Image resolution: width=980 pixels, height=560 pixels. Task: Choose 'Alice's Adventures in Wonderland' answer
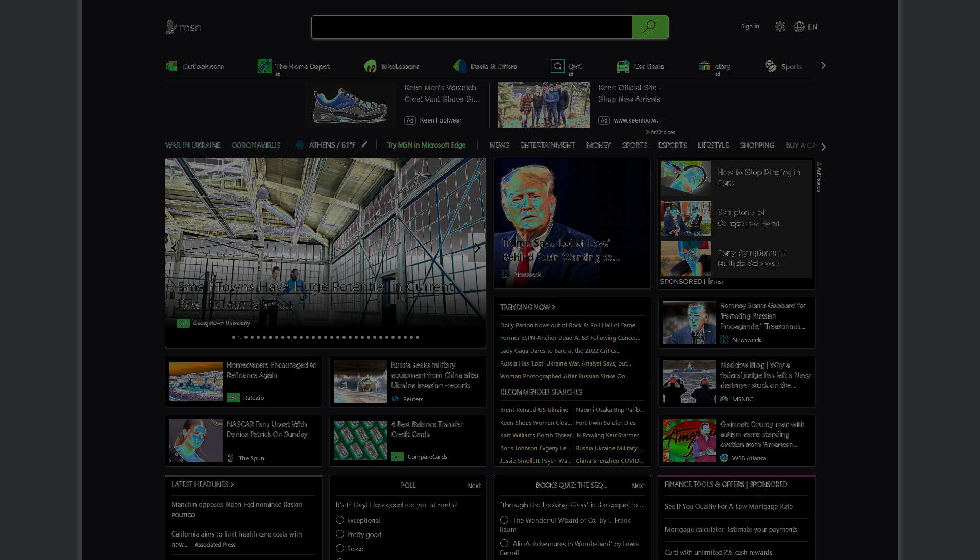504,543
